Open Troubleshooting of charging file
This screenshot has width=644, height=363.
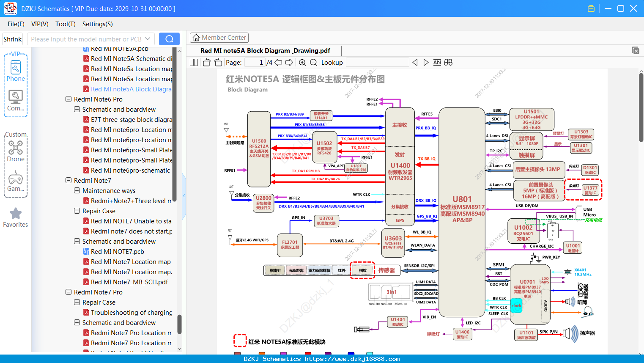(x=131, y=313)
